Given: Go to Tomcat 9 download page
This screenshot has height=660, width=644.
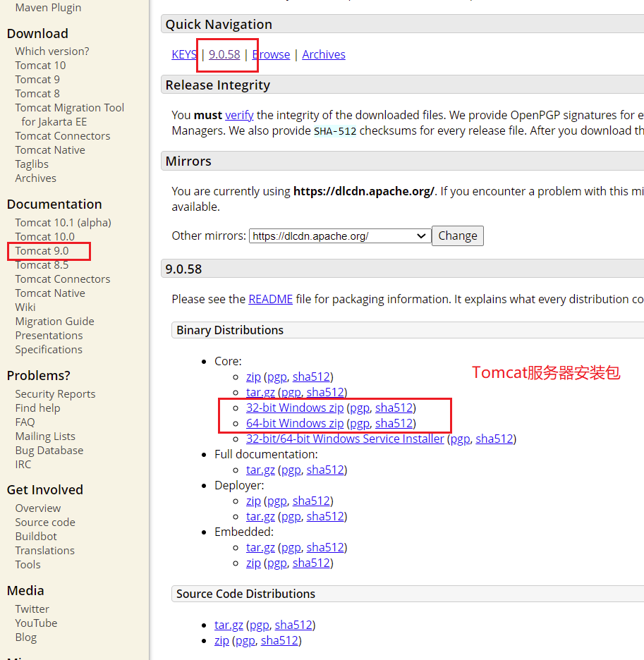Looking at the screenshot, I should (x=37, y=80).
